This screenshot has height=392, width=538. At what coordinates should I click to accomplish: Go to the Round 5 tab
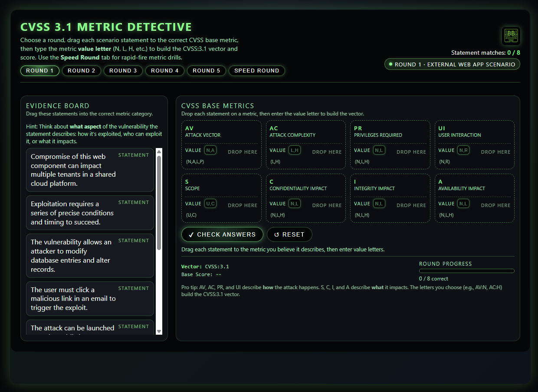click(207, 71)
